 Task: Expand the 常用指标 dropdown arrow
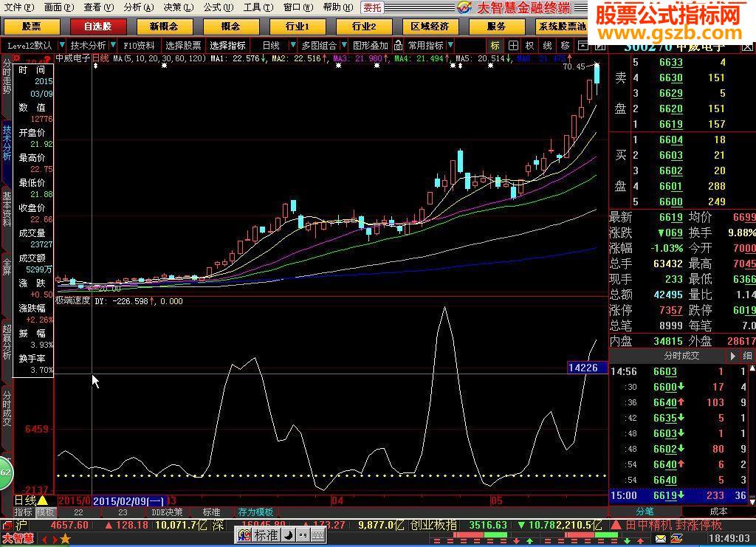(450, 45)
